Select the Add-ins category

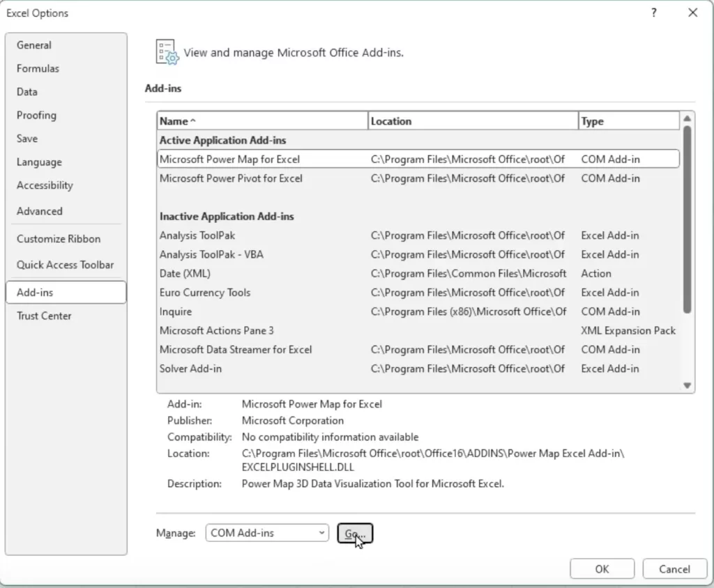pos(66,292)
